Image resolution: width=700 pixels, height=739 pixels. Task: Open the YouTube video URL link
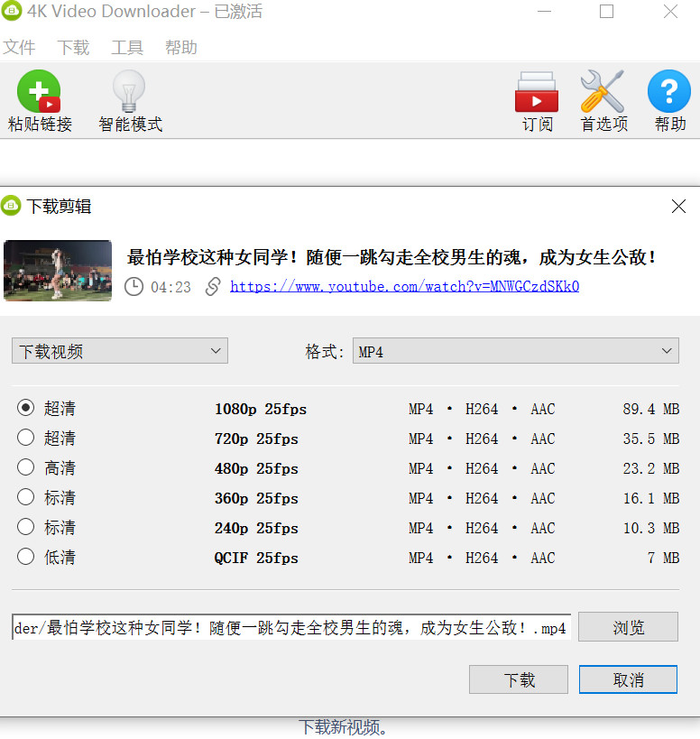(x=404, y=287)
